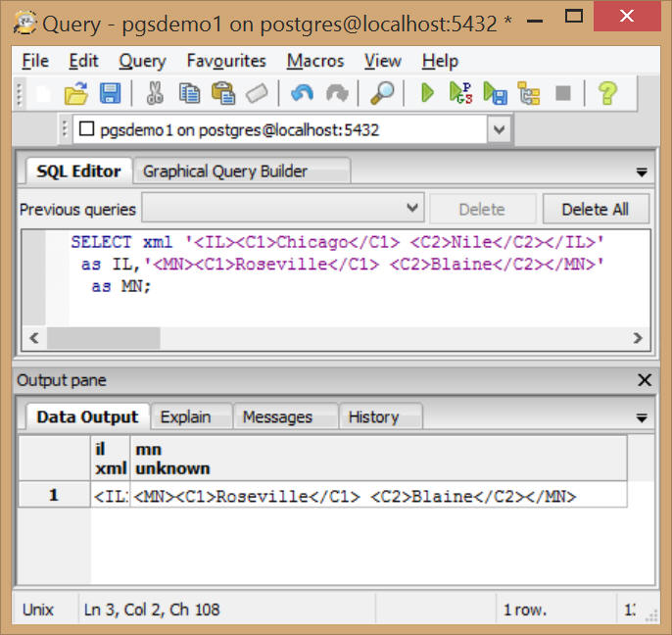This screenshot has height=635, width=672.
Task: Switch to the SQL Editor tab
Action: pos(78,171)
